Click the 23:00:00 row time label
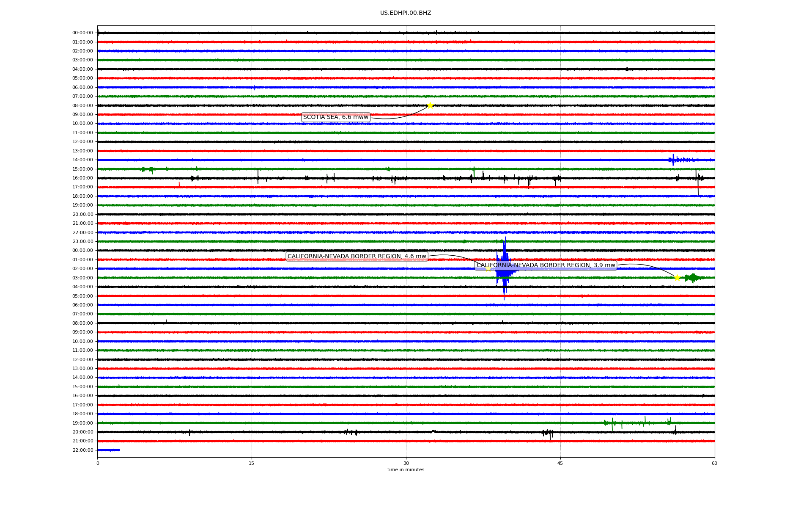 point(82,242)
